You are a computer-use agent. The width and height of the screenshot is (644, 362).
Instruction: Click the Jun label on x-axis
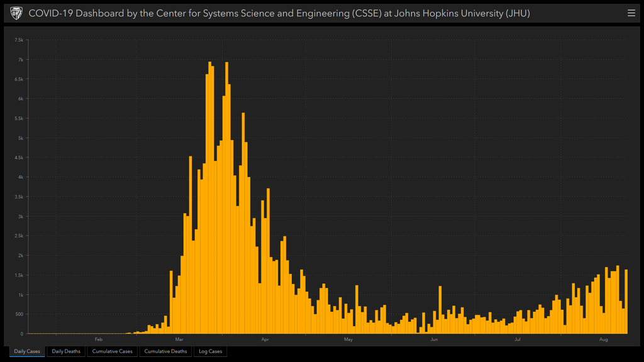pyautogui.click(x=434, y=340)
